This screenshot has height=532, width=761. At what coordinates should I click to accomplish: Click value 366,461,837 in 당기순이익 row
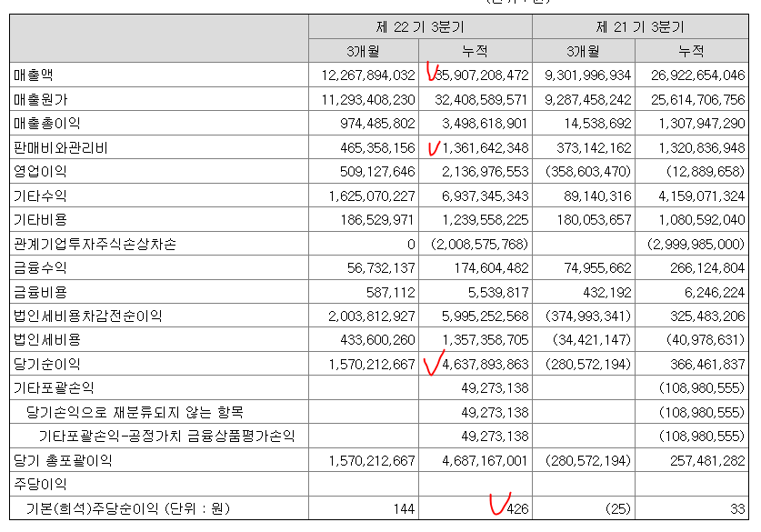tap(707, 364)
